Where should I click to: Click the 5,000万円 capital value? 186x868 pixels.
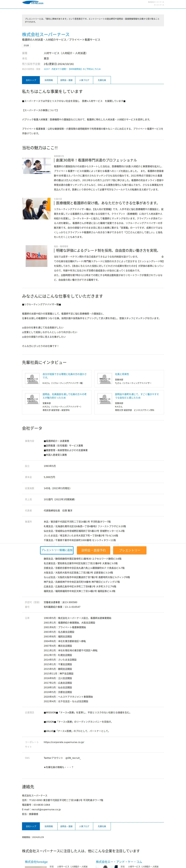tap(49, 477)
